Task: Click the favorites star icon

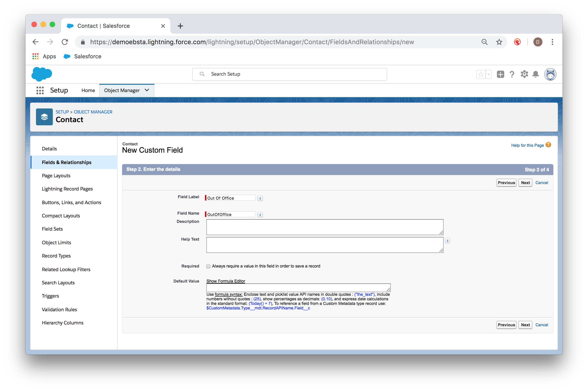Action: pyautogui.click(x=481, y=74)
